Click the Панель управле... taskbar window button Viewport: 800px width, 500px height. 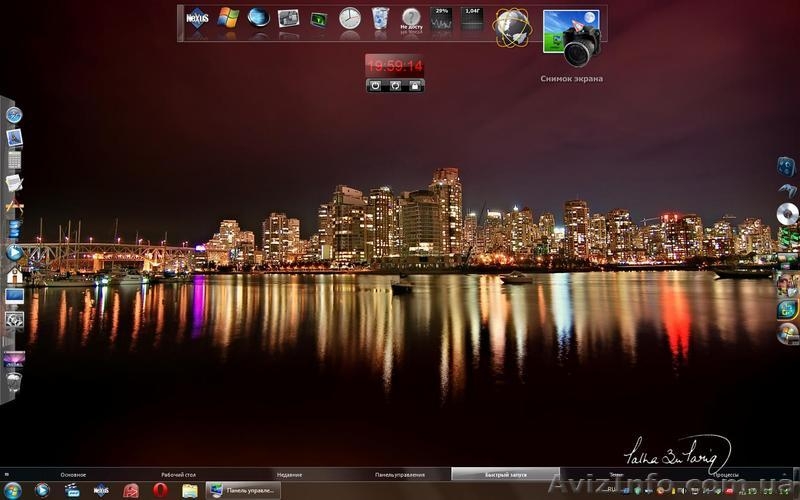[243, 490]
